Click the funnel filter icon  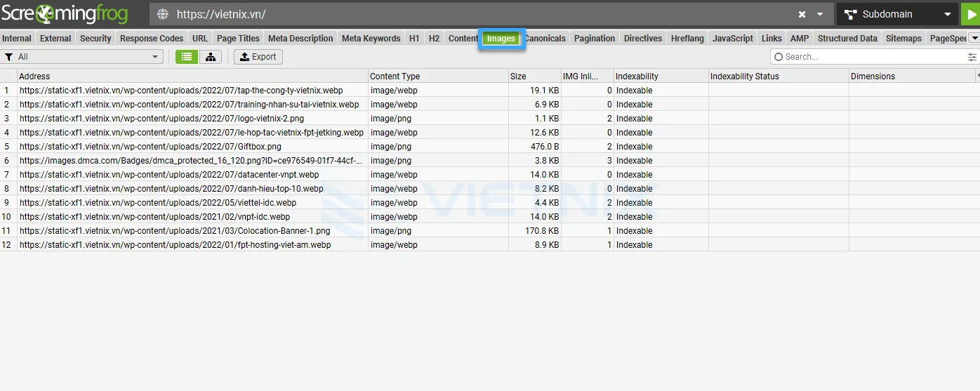coord(8,57)
